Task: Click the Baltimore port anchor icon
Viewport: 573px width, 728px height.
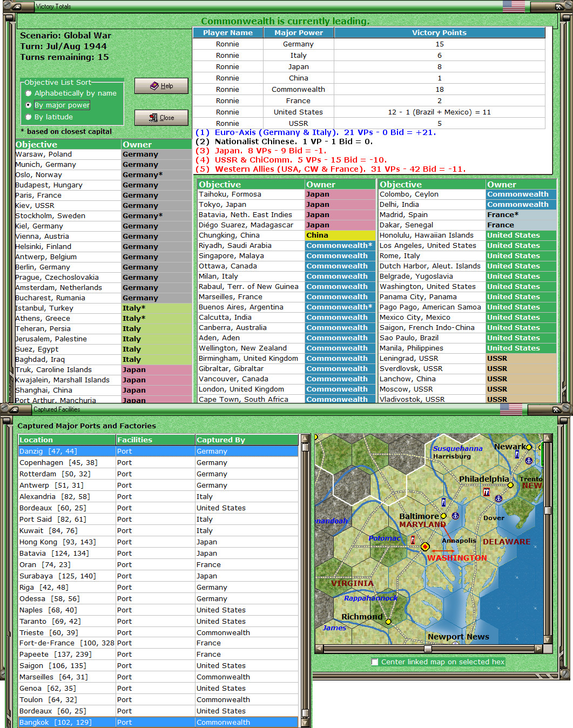Action: click(455, 516)
